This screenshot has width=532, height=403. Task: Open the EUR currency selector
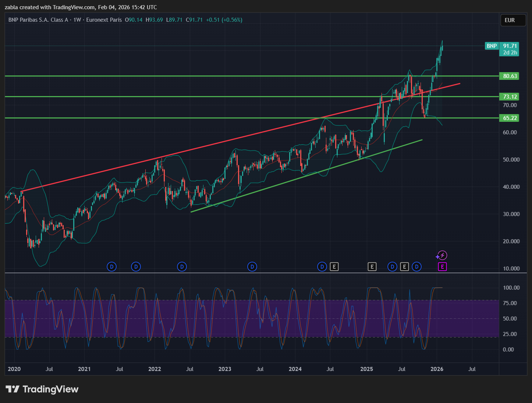pos(513,20)
